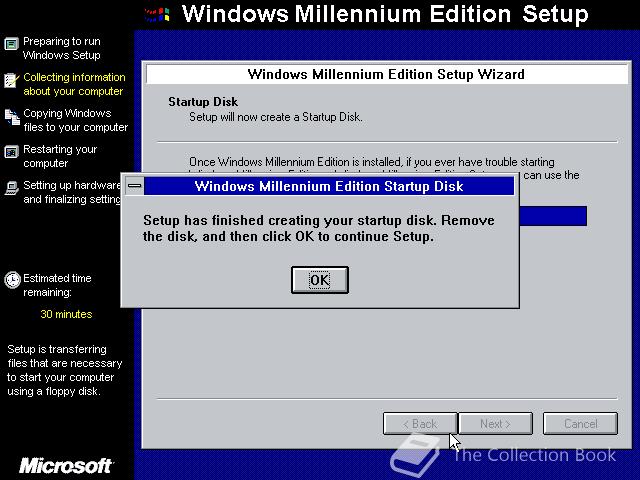Viewport: 640px width, 480px height.
Task: Click the 'Startup Disk' heading in wizard
Action: pyautogui.click(x=203, y=102)
